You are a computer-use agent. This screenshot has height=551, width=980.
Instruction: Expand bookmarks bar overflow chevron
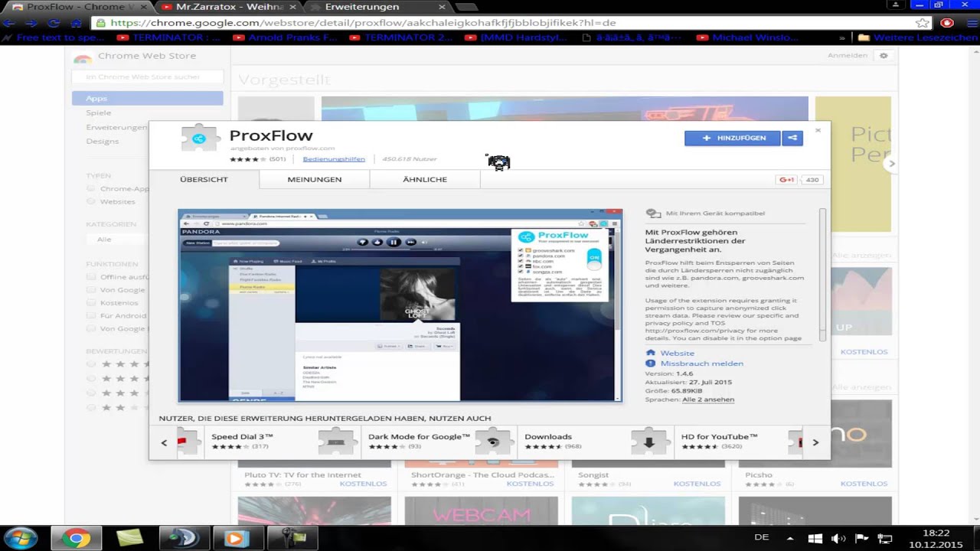[x=843, y=37]
